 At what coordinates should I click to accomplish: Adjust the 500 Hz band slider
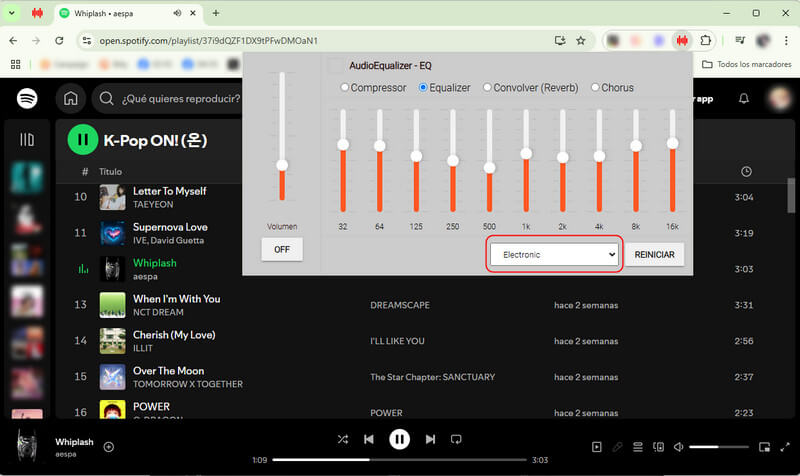point(489,168)
